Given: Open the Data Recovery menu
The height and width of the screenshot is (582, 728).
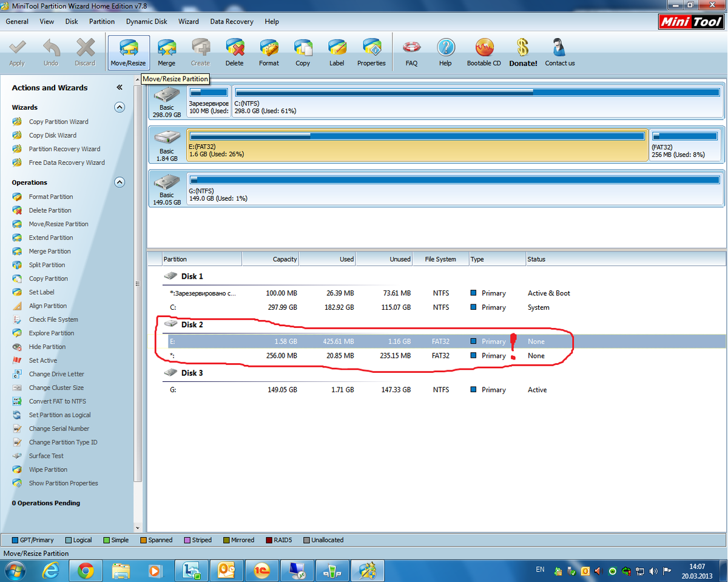Looking at the screenshot, I should coord(232,21).
